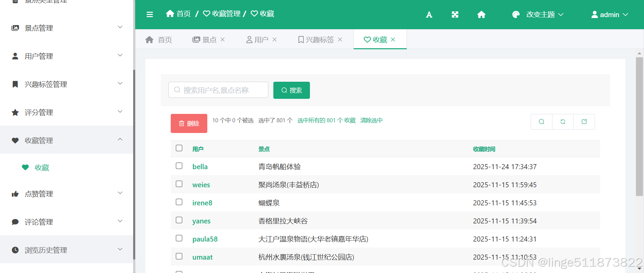Check the row for user bella
This screenshot has width=644, height=273.
coord(179,166)
